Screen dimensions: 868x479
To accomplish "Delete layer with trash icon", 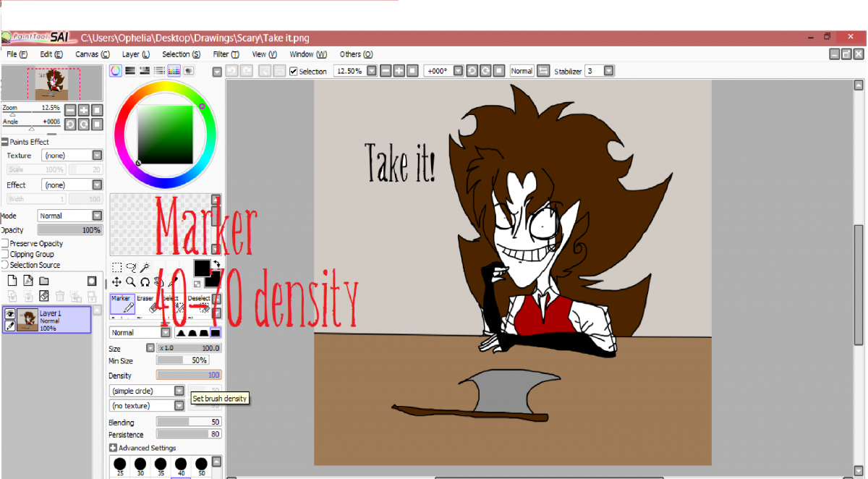I will [x=60, y=296].
